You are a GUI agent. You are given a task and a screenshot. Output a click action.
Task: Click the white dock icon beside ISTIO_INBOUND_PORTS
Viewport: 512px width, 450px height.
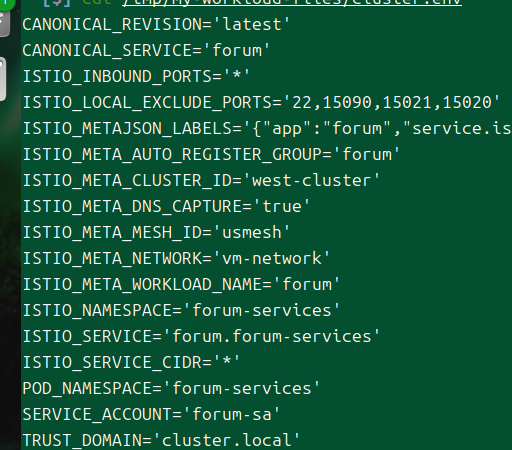click(x=3, y=79)
